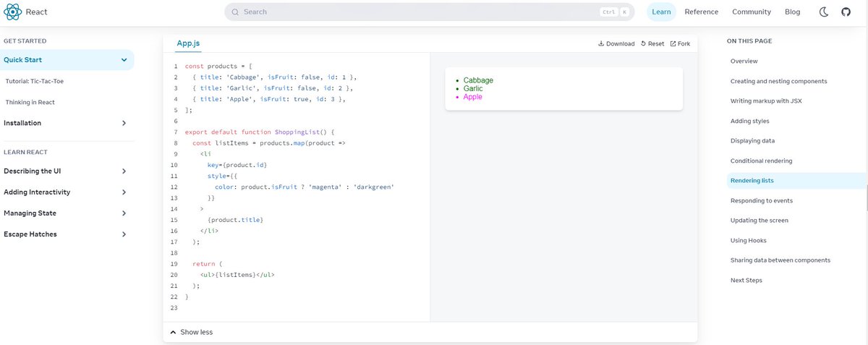Select the App.js file tab

point(188,43)
